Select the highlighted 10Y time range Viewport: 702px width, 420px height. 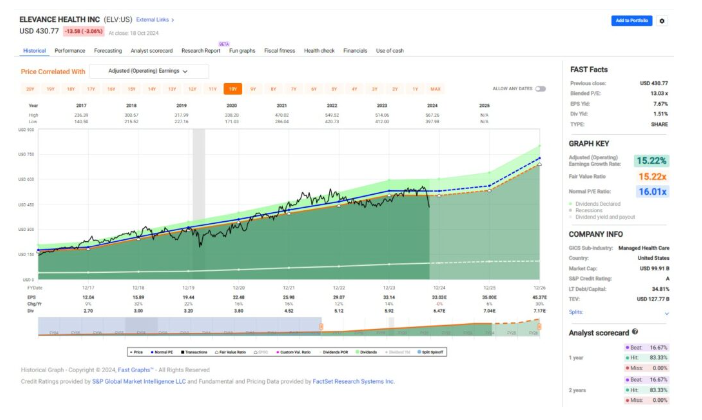click(x=233, y=89)
